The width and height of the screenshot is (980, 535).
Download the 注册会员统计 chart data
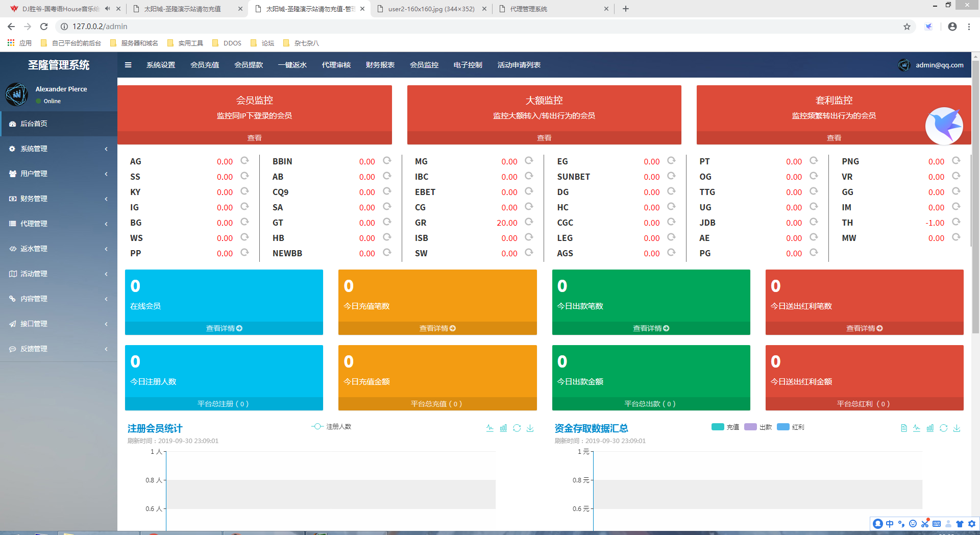pyautogui.click(x=530, y=428)
